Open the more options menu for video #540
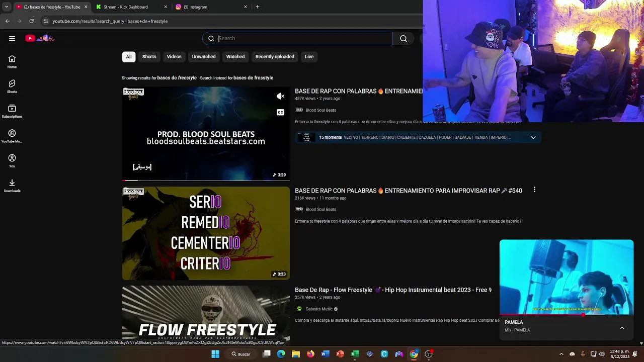This screenshot has height=362, width=644. pyautogui.click(x=534, y=190)
